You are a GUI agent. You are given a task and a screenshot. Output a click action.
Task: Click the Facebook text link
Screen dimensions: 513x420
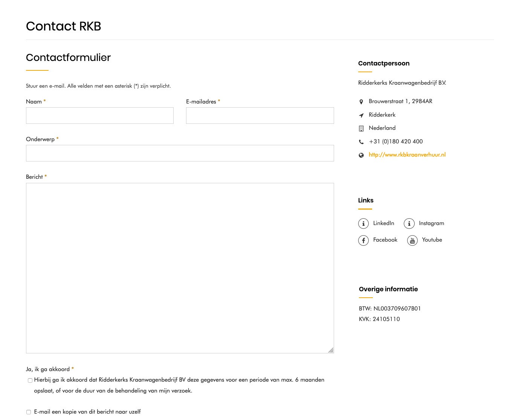click(x=385, y=240)
